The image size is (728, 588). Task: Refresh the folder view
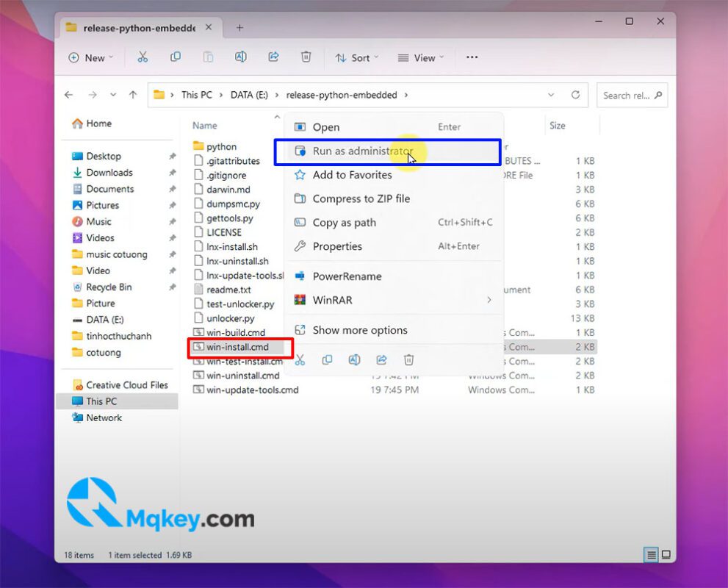click(575, 95)
